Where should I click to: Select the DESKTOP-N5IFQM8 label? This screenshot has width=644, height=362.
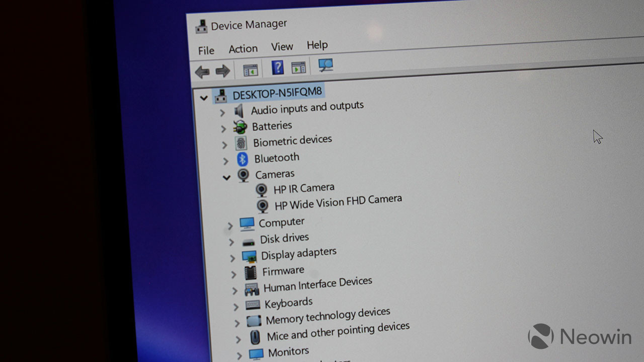[277, 94]
